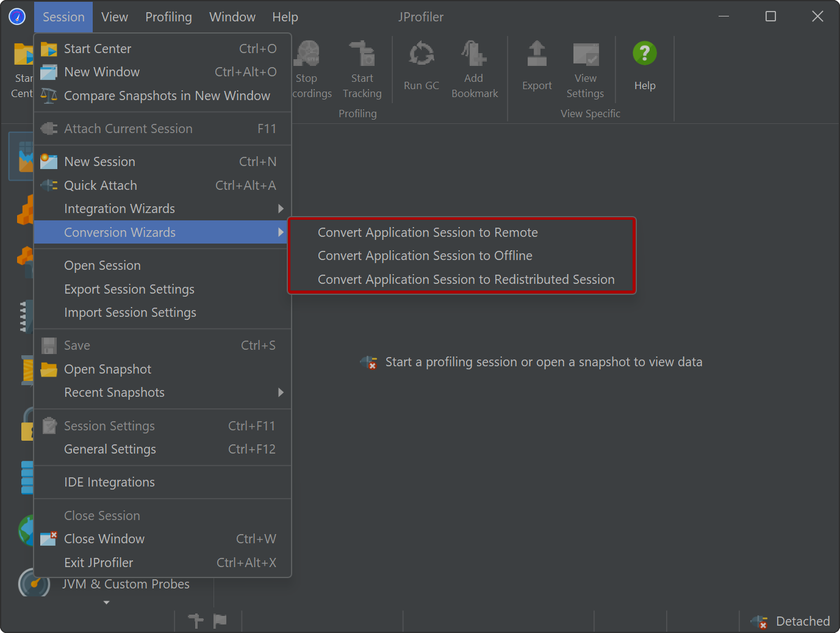Choose Convert Application Session to Offline
This screenshot has width=840, height=633.
[462, 256]
